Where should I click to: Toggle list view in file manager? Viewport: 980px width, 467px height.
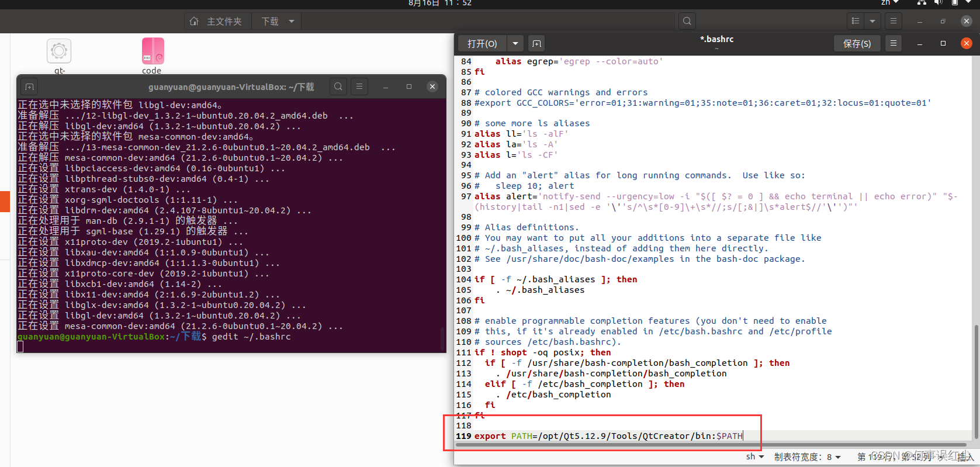click(856, 21)
